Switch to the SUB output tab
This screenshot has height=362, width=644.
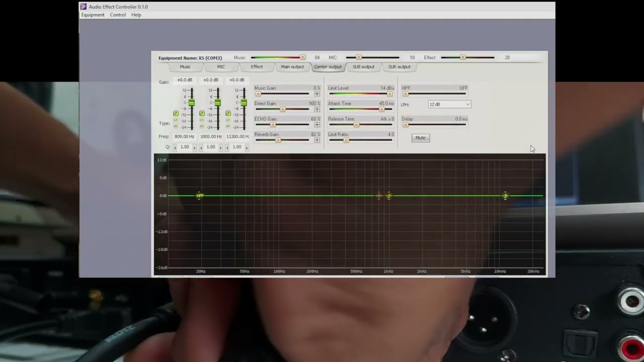(x=363, y=67)
